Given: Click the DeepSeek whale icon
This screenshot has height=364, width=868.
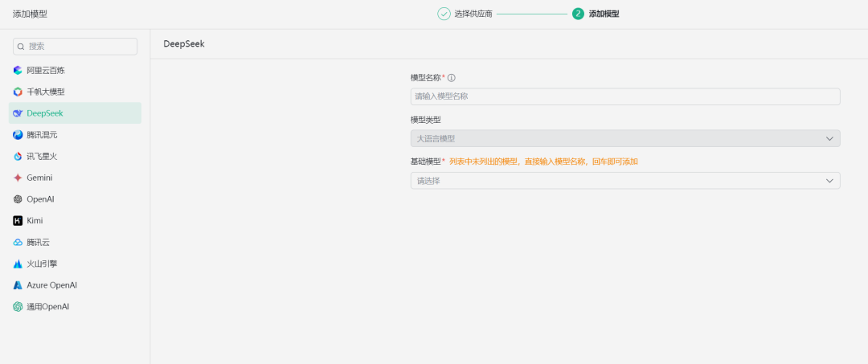Looking at the screenshot, I should [x=18, y=113].
